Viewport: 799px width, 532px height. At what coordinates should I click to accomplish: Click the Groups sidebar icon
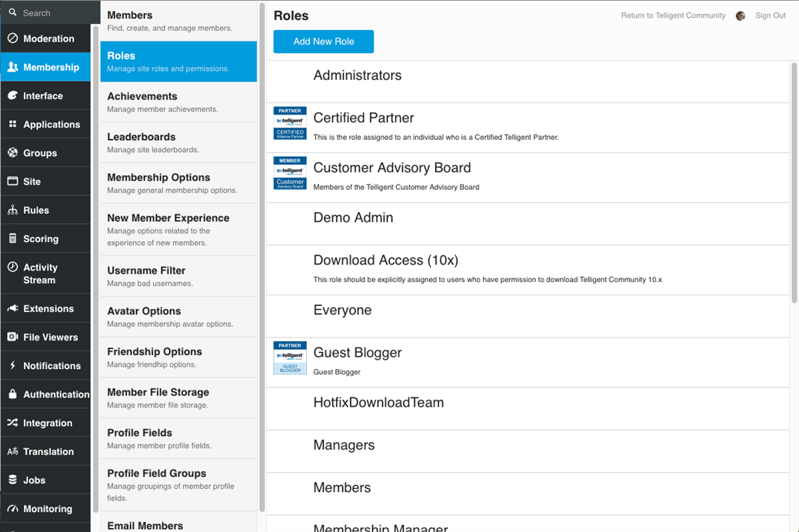pyautogui.click(x=13, y=152)
